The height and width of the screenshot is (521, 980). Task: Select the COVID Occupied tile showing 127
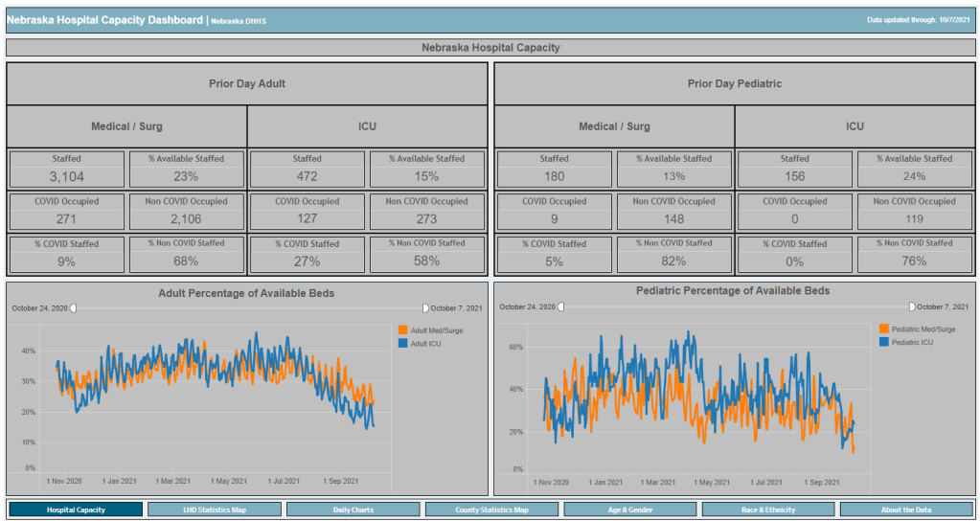[308, 212]
